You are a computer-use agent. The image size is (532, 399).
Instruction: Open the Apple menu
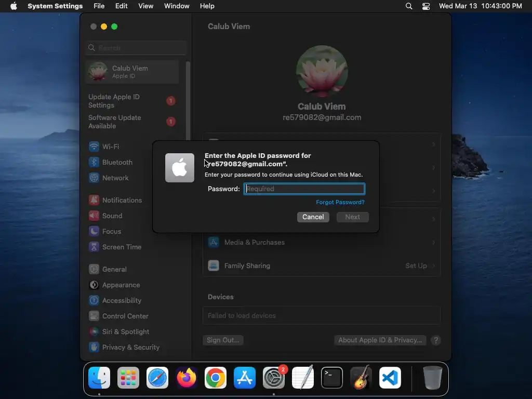coord(14,6)
